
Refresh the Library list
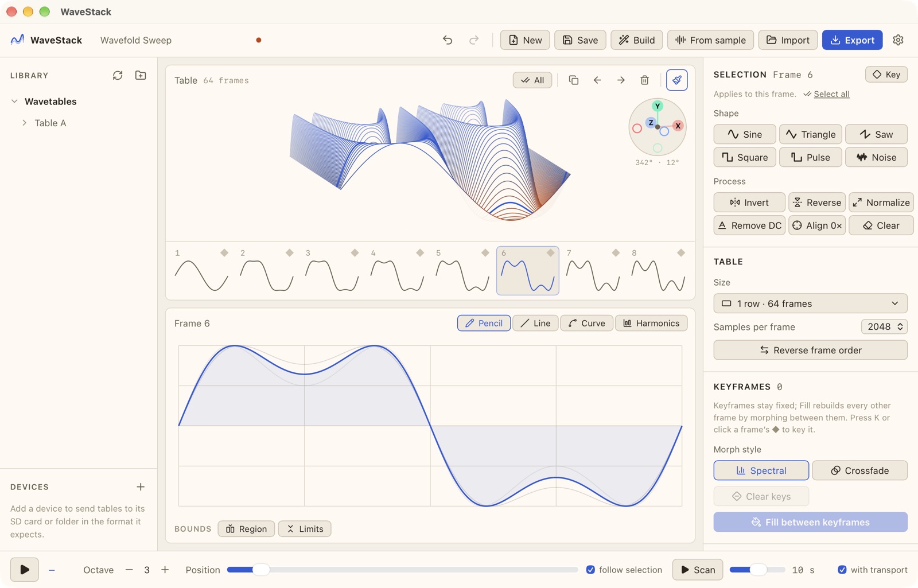(118, 75)
